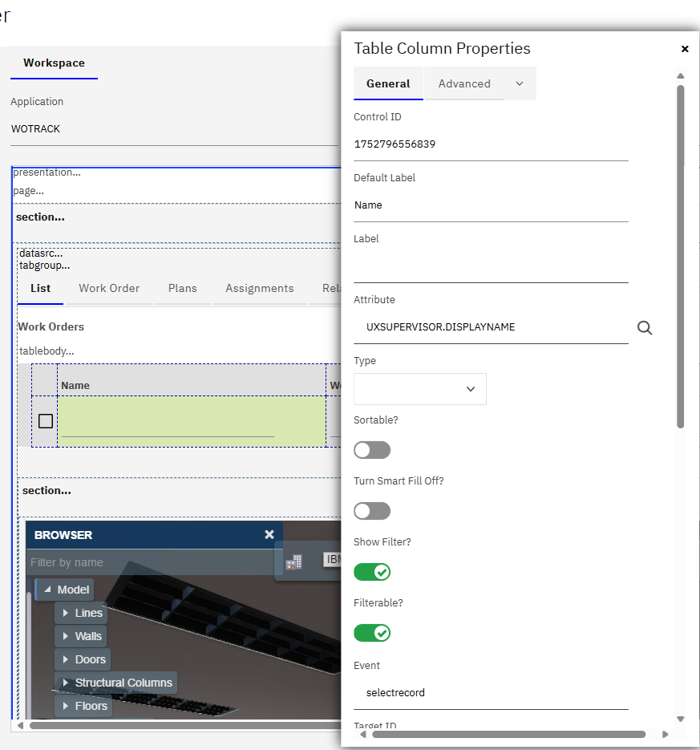The height and width of the screenshot is (750, 700).
Task: Disable the Filterable switch
Action: 372,633
